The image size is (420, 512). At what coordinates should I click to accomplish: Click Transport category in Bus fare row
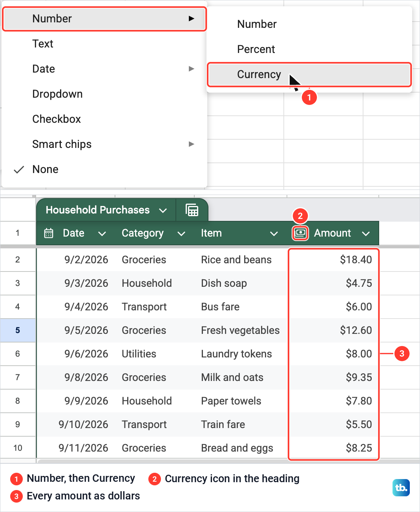click(x=155, y=307)
